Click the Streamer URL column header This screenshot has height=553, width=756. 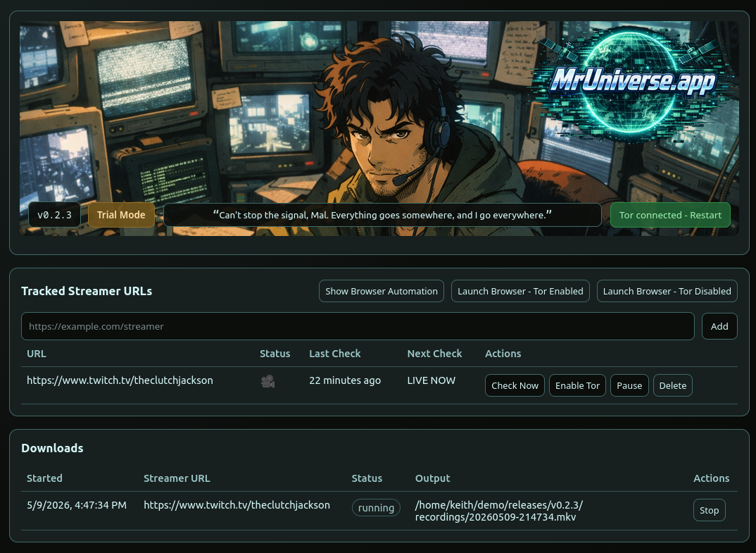coord(177,478)
